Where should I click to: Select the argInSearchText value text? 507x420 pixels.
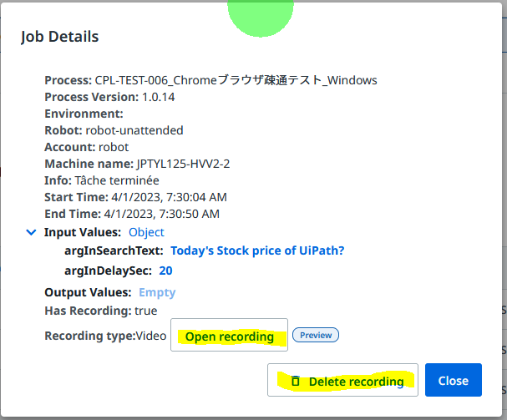coord(257,250)
